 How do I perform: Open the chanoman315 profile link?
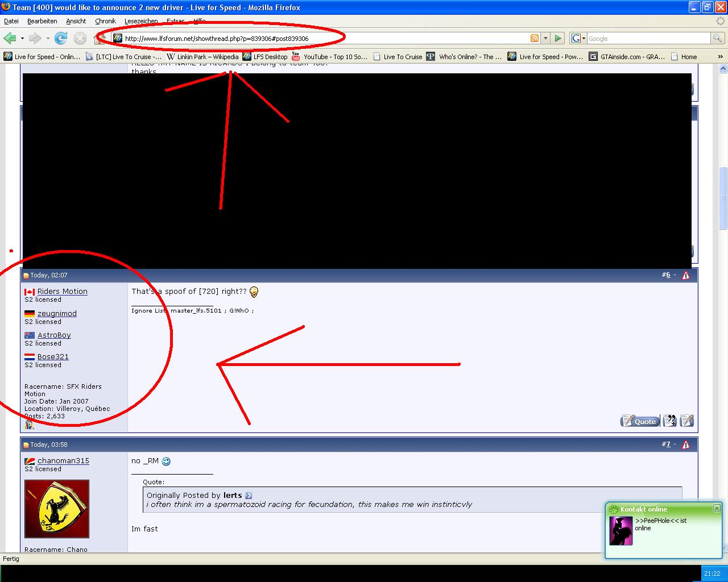63,461
